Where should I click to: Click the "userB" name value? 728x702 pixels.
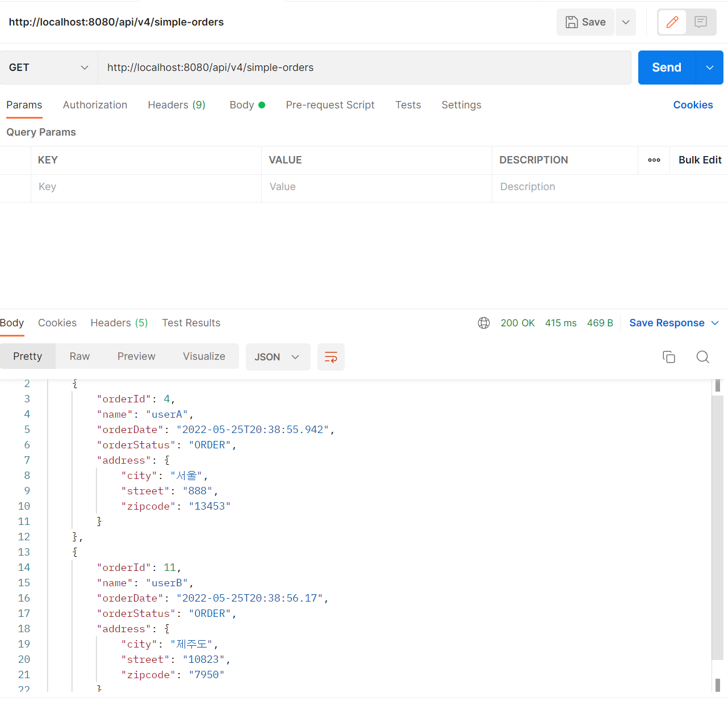pyautogui.click(x=167, y=583)
